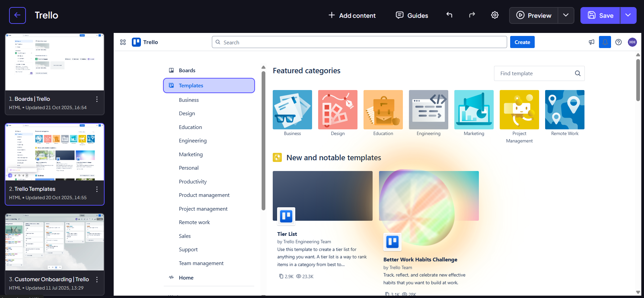
Task: Choose Project management category in sidebar
Action: (x=203, y=209)
